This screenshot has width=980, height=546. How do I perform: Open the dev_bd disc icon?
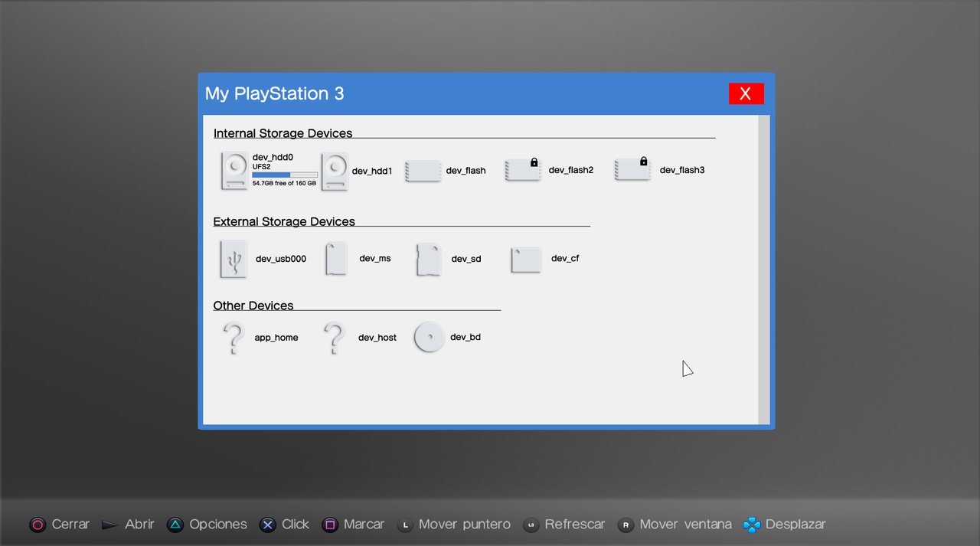[429, 337]
